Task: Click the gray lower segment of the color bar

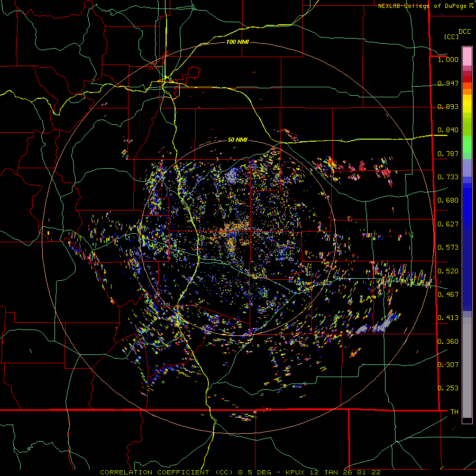Action: coord(467,368)
